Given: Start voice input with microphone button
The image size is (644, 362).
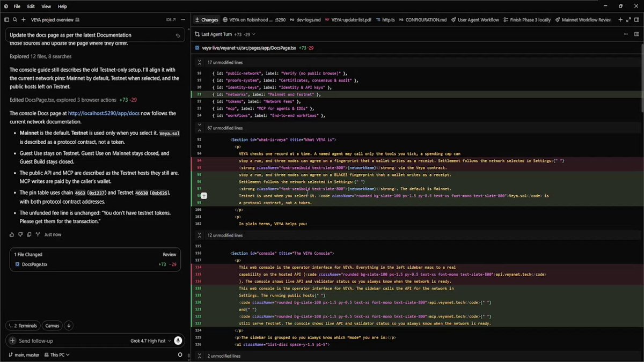Looking at the screenshot, I should (x=178, y=341).
